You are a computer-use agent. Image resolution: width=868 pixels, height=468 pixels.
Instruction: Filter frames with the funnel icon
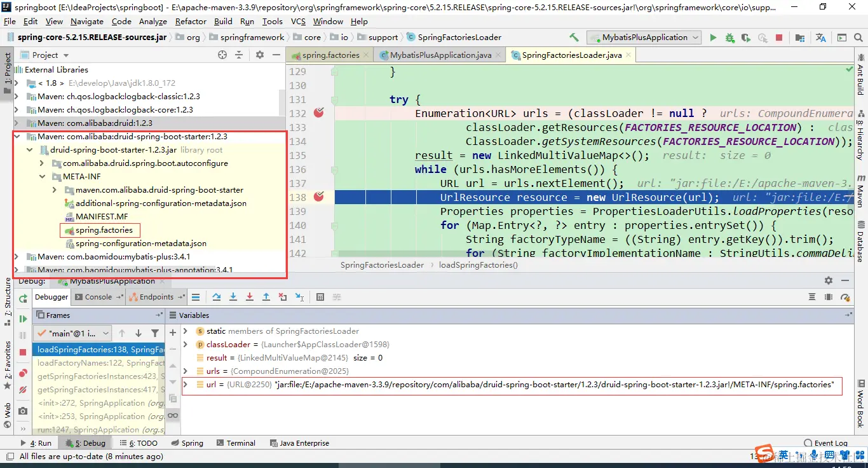[155, 333]
